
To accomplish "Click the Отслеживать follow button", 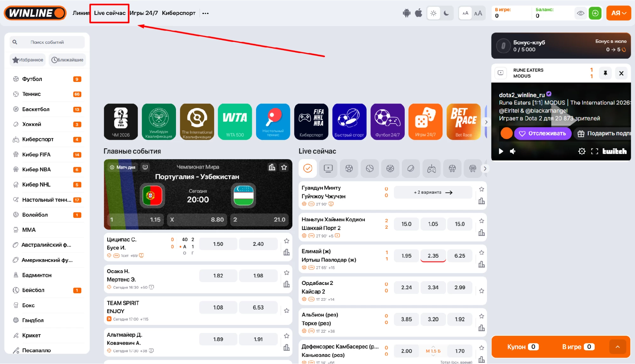I will point(543,133).
